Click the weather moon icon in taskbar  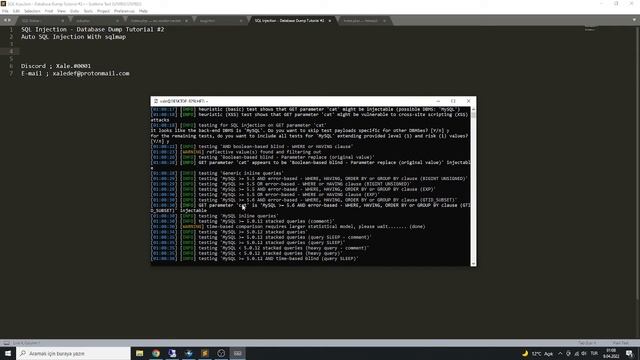[x=525, y=353]
